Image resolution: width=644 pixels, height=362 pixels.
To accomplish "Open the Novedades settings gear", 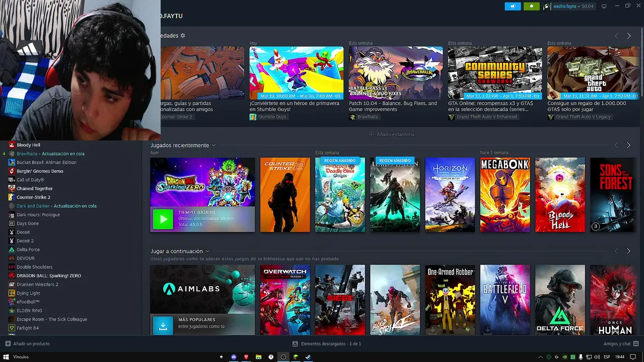I will point(183,36).
